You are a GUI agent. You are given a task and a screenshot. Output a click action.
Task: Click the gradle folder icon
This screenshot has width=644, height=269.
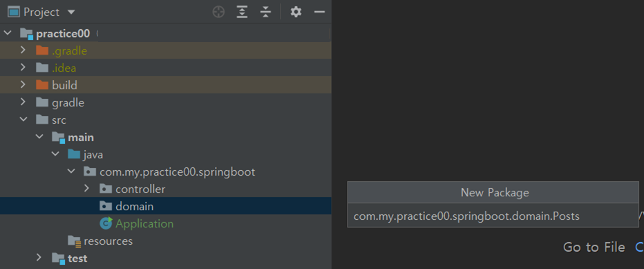42,102
